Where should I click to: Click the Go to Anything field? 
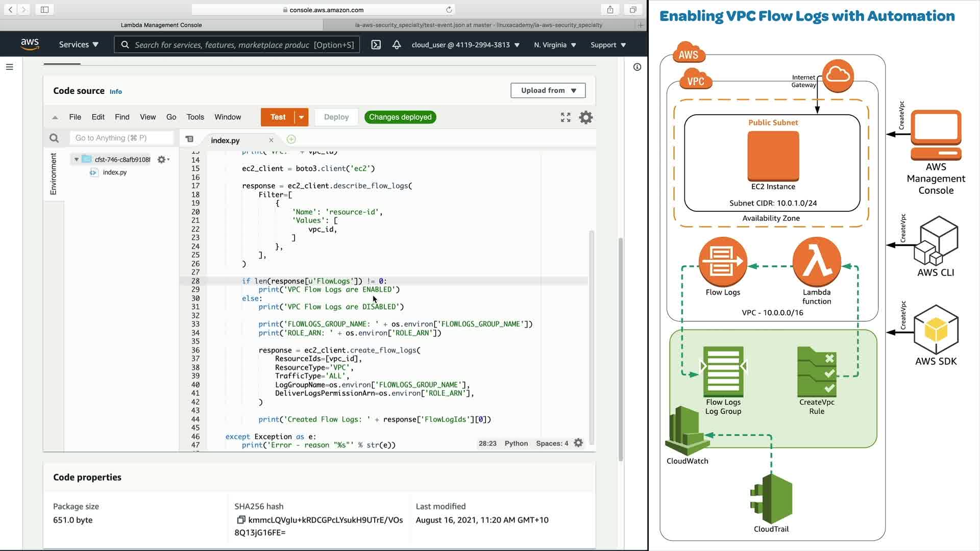[x=121, y=138]
